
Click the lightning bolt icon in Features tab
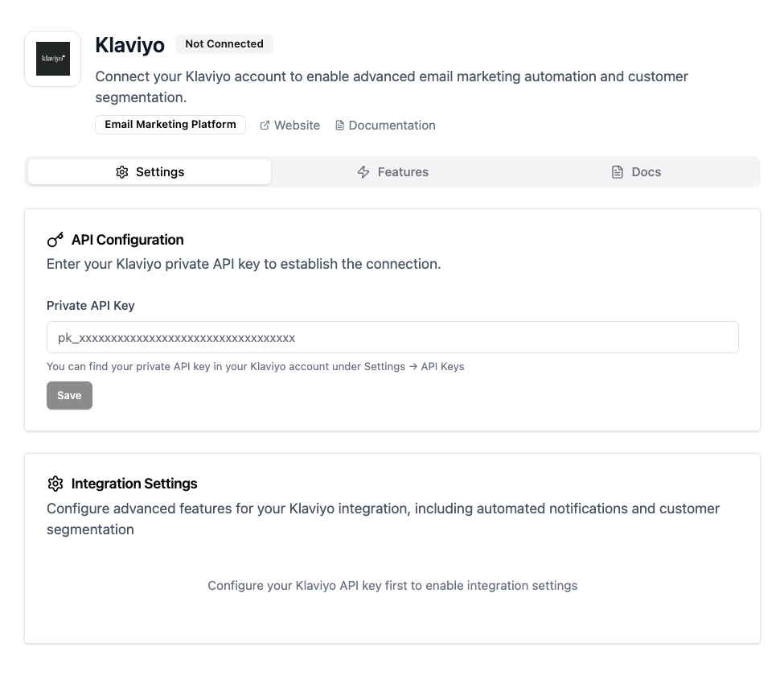coord(363,172)
